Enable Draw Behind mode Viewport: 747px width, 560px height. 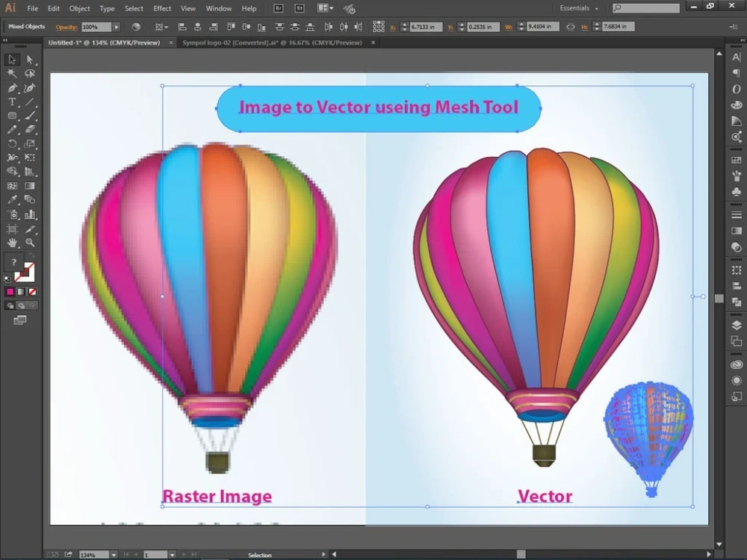click(x=21, y=305)
